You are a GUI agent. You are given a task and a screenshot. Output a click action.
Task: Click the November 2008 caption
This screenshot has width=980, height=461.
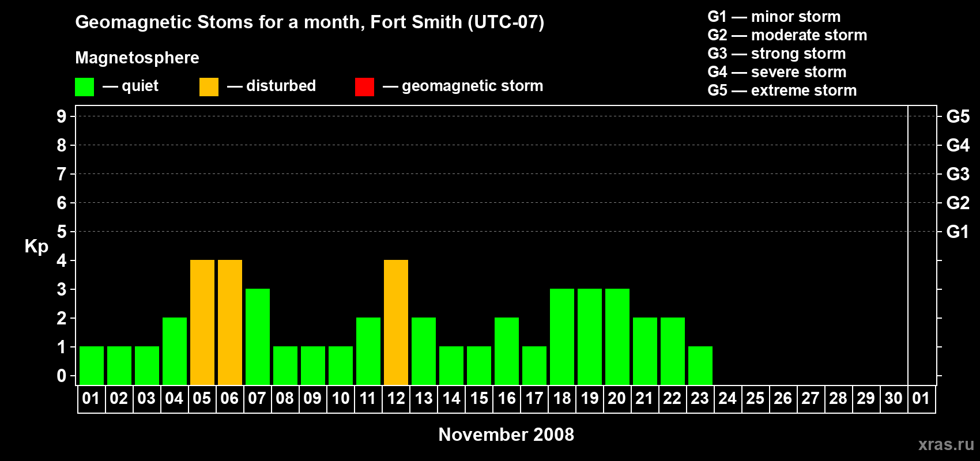(506, 434)
